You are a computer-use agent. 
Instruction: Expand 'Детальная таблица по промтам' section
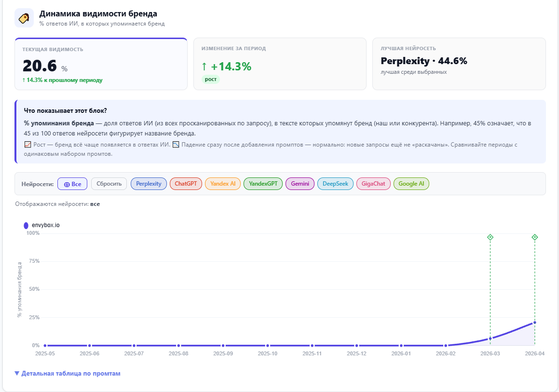(68, 373)
